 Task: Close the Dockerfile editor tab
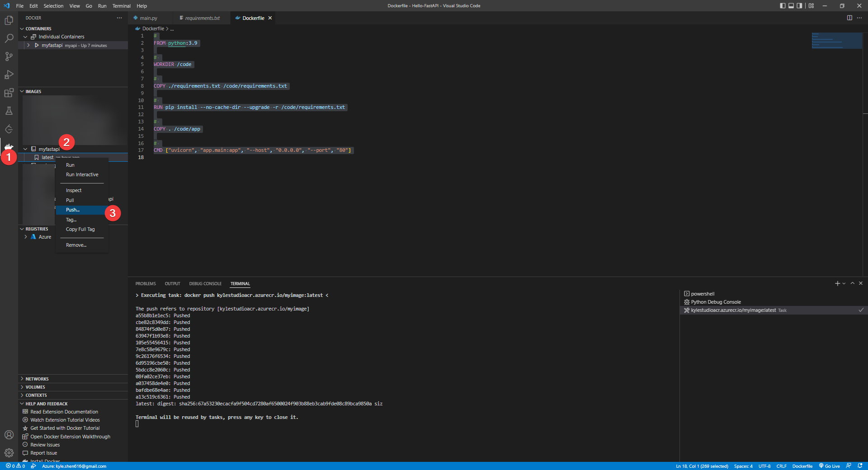coord(270,18)
